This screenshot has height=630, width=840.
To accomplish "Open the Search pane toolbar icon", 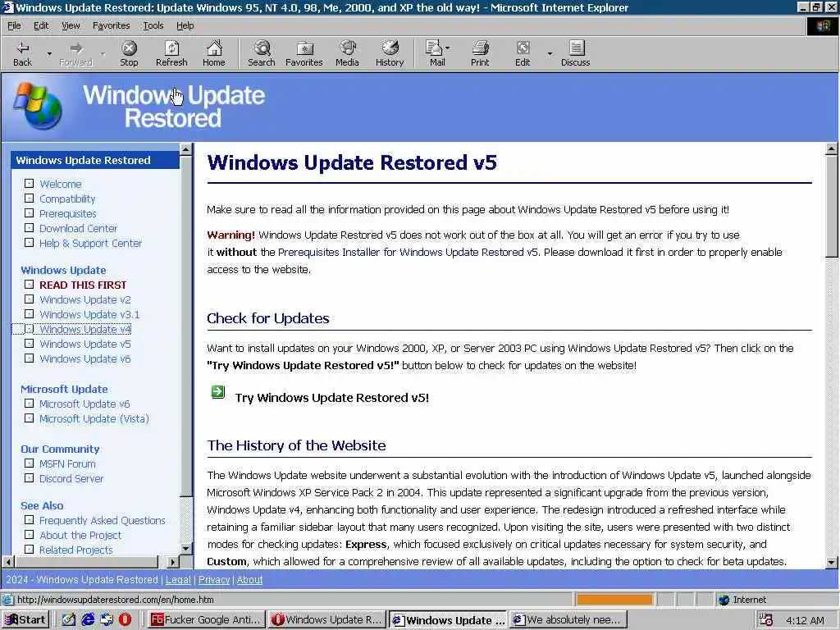I will coord(262,53).
